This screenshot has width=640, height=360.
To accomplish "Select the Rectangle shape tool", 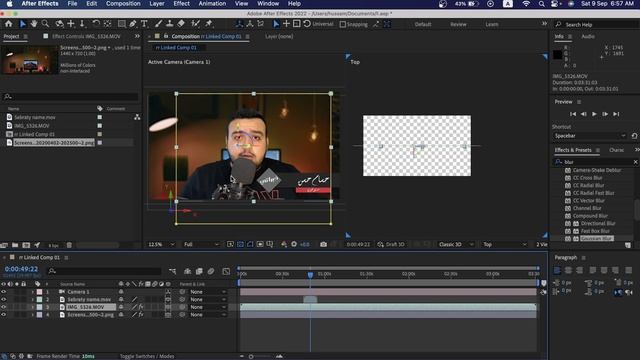I will (x=122, y=24).
